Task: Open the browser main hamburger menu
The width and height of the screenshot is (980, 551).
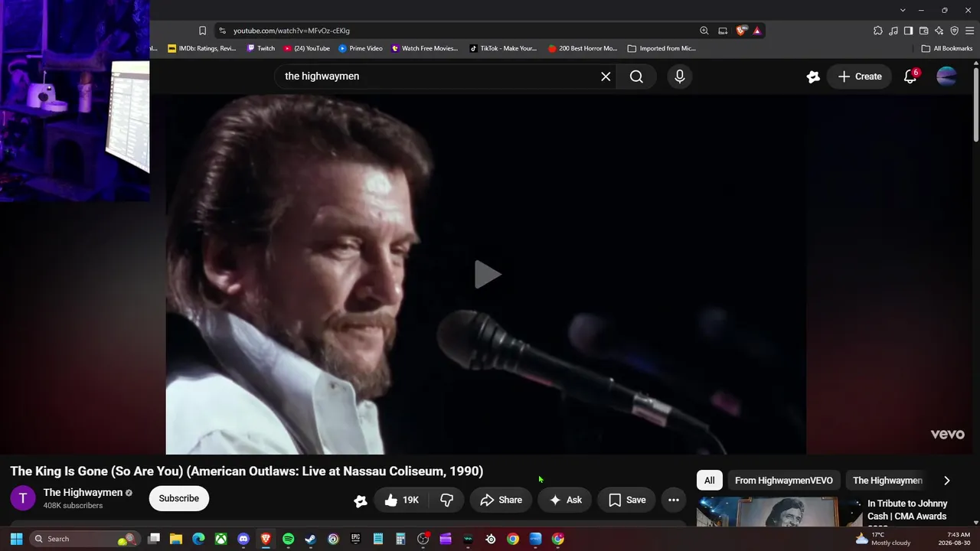Action: (970, 31)
